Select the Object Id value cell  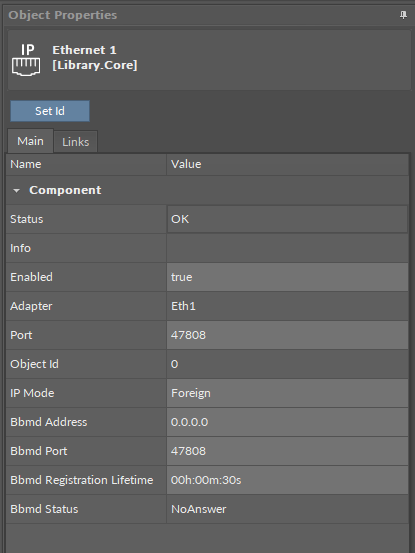pos(287,364)
